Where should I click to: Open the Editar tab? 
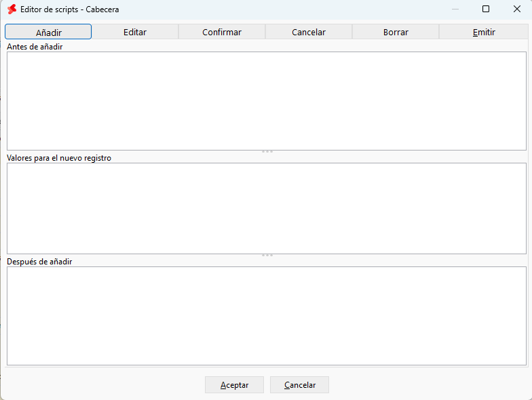pos(135,32)
